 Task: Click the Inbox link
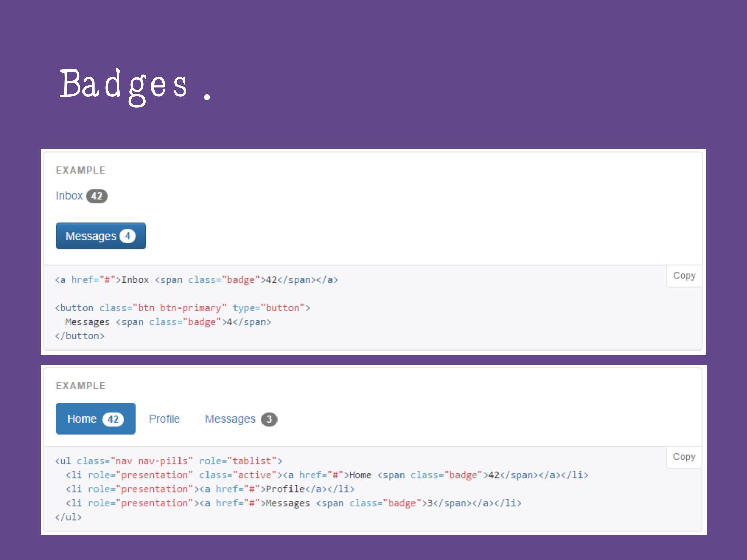[x=69, y=196]
